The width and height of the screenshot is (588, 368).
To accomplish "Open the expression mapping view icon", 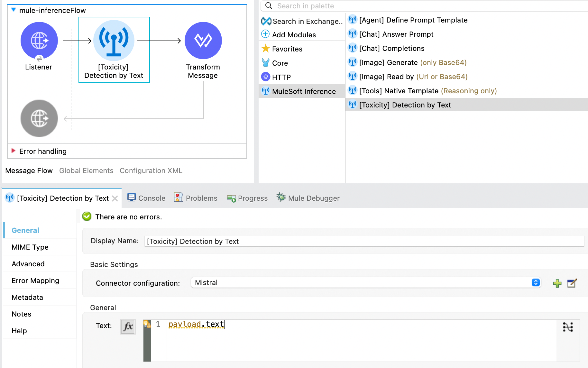I will coord(568,327).
